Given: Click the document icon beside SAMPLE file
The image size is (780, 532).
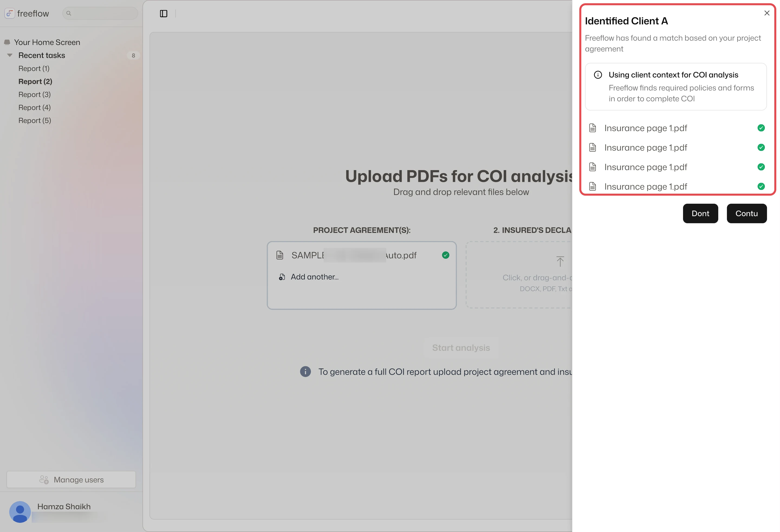Looking at the screenshot, I should click(279, 255).
